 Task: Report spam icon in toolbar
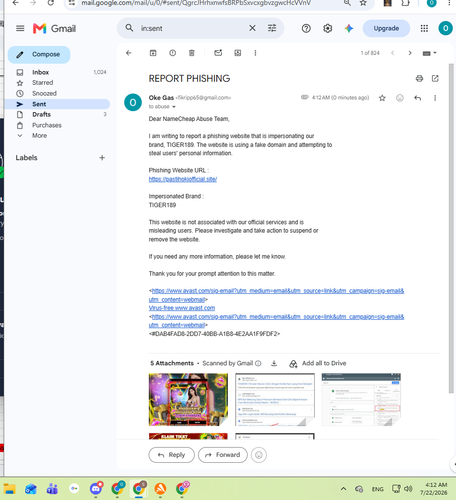coord(172,53)
